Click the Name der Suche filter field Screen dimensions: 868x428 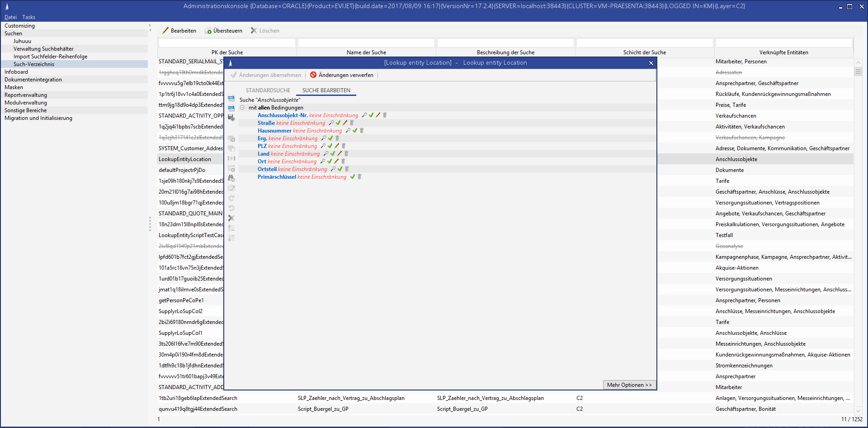point(366,43)
